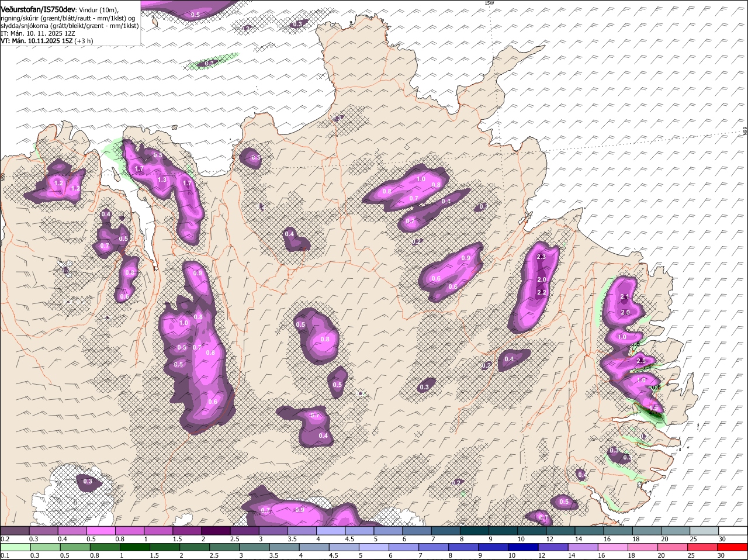Pick the light violet 14–16 rain legend swatch
Screen dimensions: 748x560
point(584,547)
